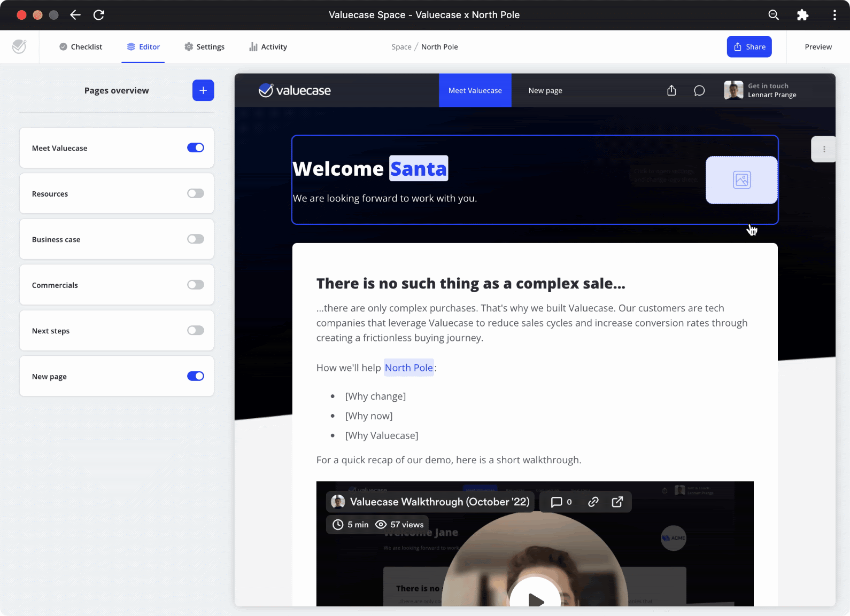Click the [Why now] bullet
Image resolution: width=850 pixels, height=616 pixels.
point(369,416)
